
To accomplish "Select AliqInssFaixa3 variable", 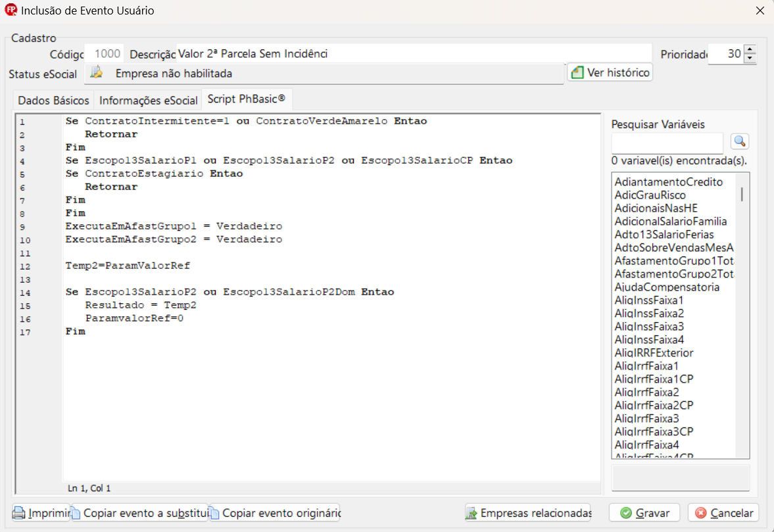I will coord(648,326).
